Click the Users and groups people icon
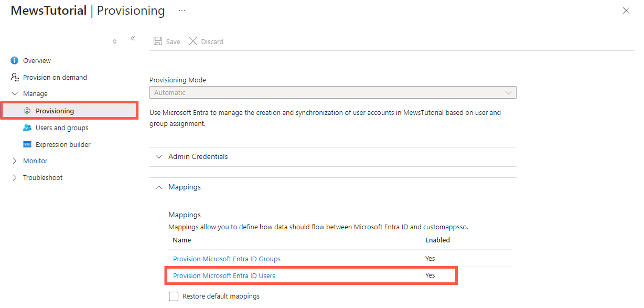644x308 pixels. 27,128
